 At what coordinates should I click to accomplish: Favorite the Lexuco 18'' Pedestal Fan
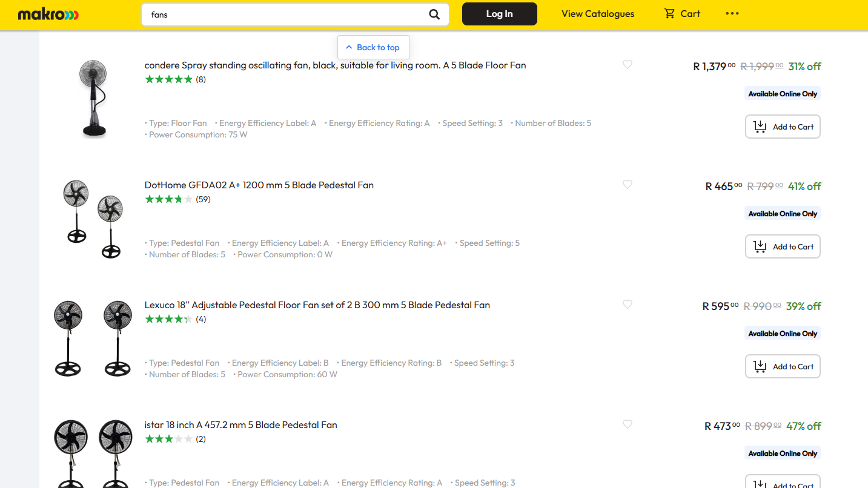(628, 305)
